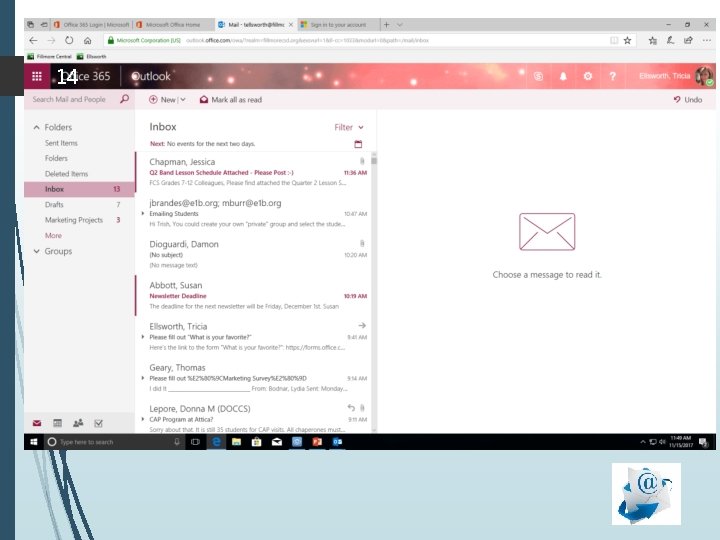Add page to favorites with star icon
720x540 pixels.
(627, 40)
